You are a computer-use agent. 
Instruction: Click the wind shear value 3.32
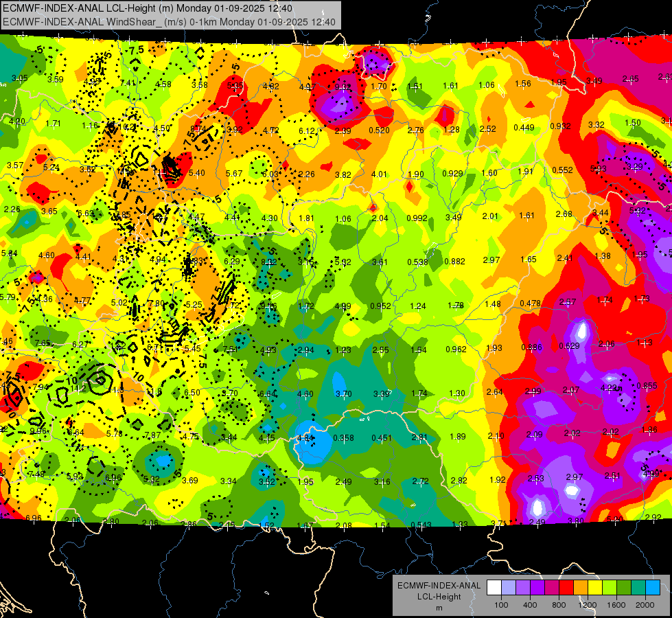click(596, 124)
